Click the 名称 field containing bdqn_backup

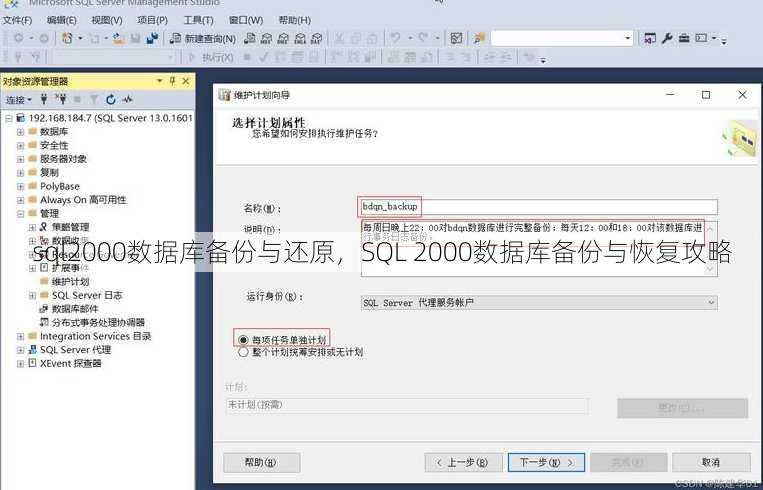(539, 207)
